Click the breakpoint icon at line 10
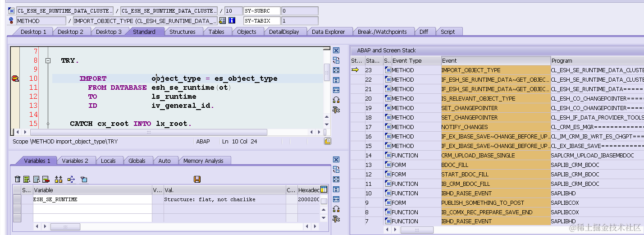Screen dimensions: 644x235 pos(15,78)
